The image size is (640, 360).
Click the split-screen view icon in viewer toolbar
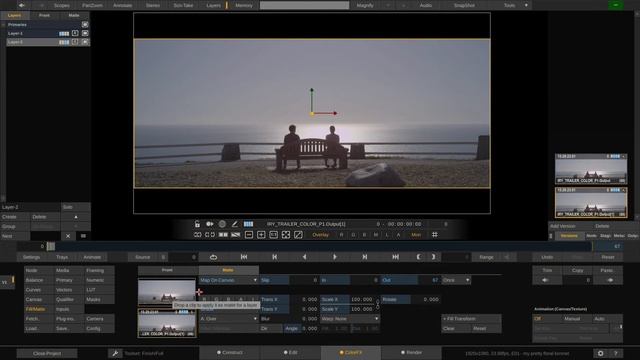223,235
